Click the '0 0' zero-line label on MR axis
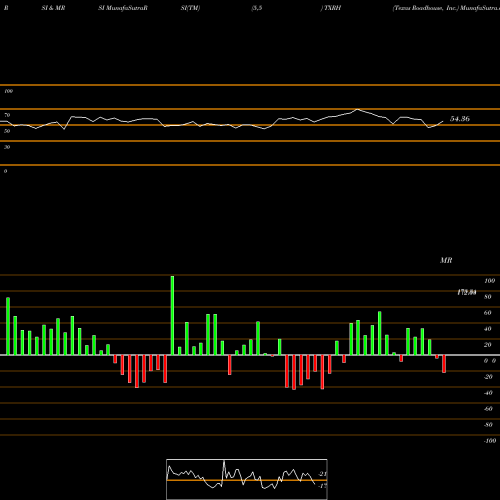 point(490,361)
